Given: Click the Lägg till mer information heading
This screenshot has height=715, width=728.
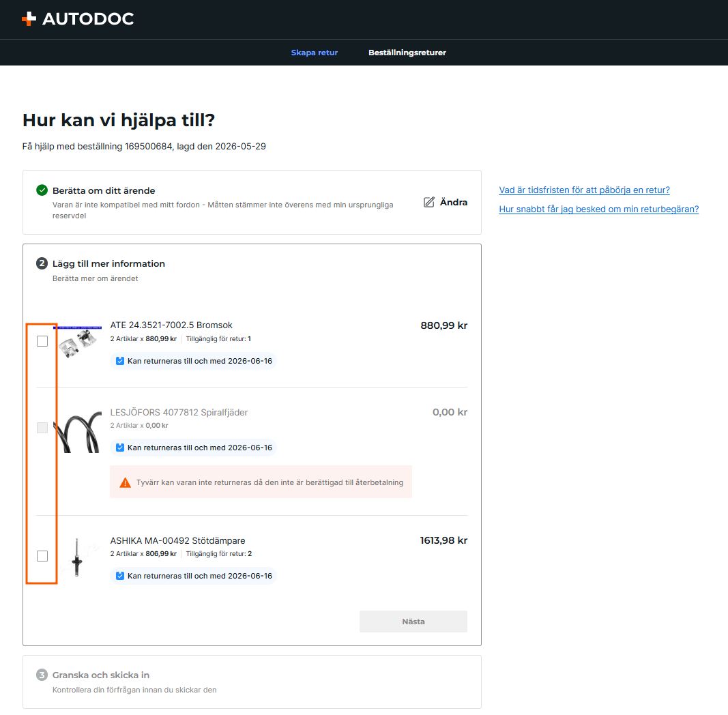Looking at the screenshot, I should click(x=108, y=264).
